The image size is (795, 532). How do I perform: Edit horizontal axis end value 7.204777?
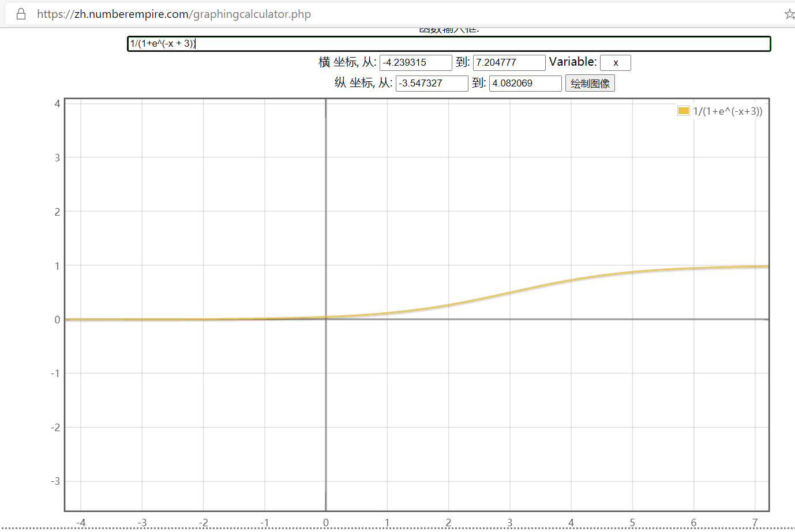click(509, 62)
